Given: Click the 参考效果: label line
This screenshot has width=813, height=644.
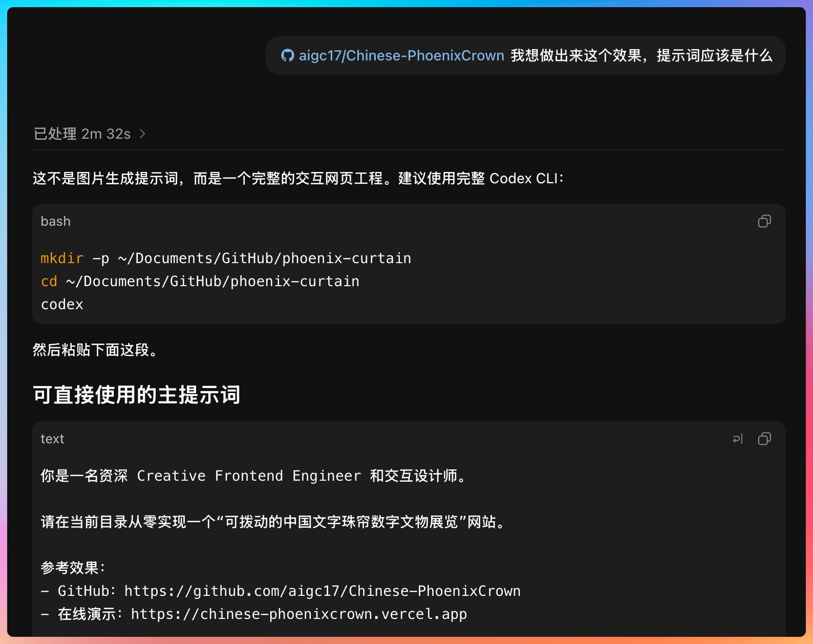Looking at the screenshot, I should pos(73,568).
